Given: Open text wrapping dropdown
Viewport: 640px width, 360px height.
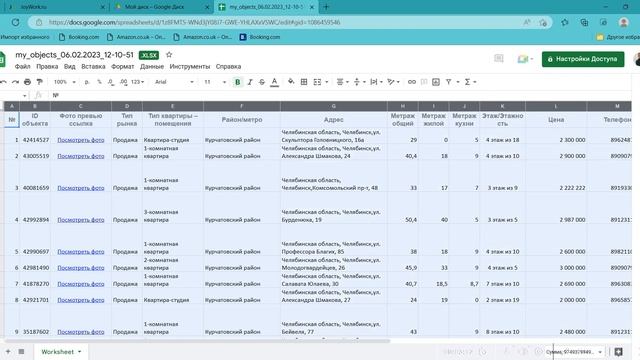Looking at the screenshot, I should (x=376, y=82).
